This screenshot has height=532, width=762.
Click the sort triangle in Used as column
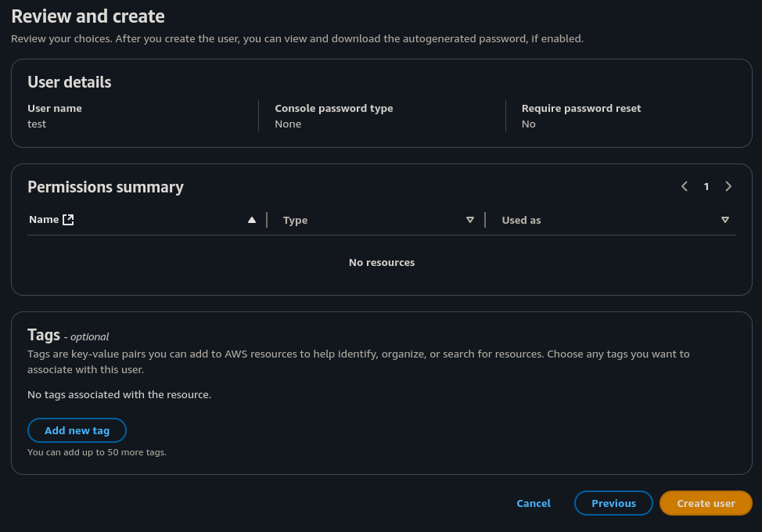(725, 220)
